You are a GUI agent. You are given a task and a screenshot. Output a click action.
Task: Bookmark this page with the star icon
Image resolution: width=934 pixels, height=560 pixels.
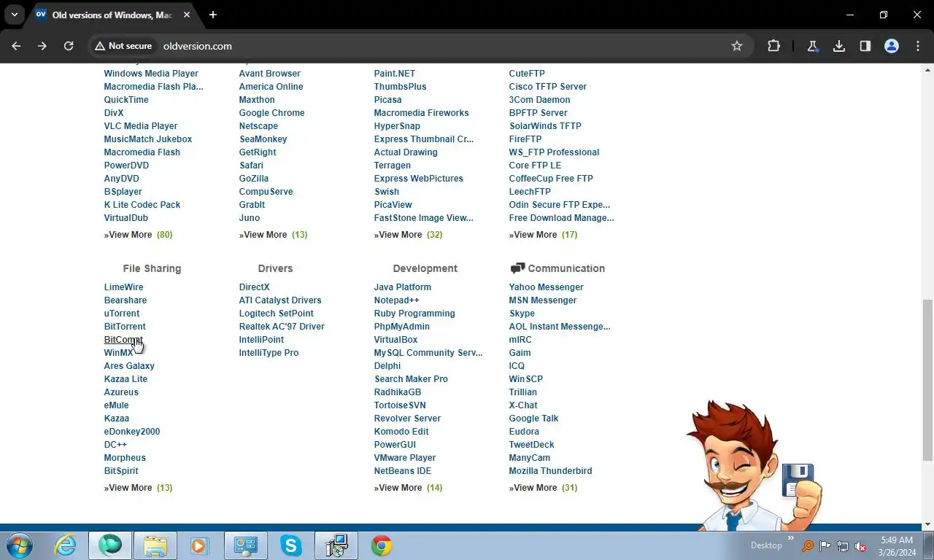[737, 46]
